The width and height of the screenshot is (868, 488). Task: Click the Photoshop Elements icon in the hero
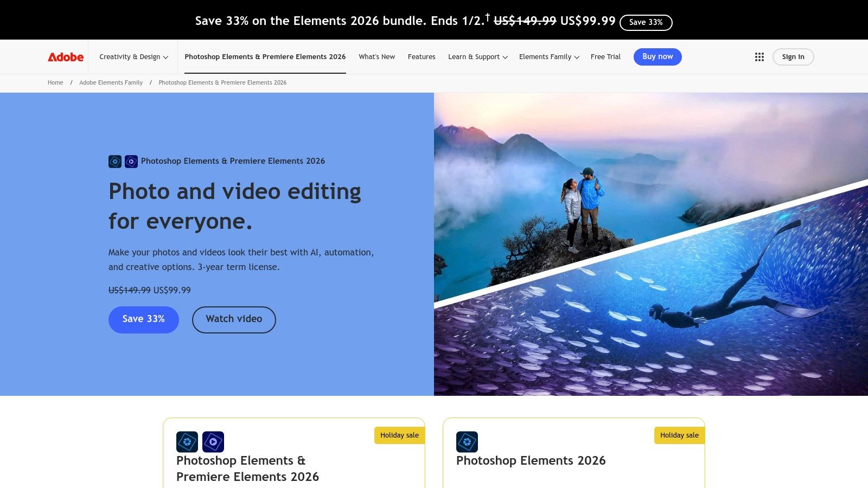pos(114,161)
